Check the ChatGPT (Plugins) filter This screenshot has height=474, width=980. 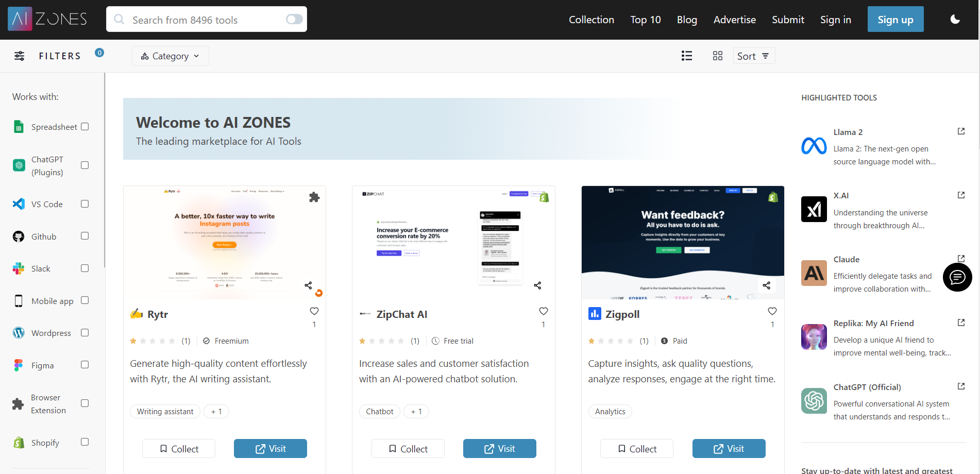point(85,165)
